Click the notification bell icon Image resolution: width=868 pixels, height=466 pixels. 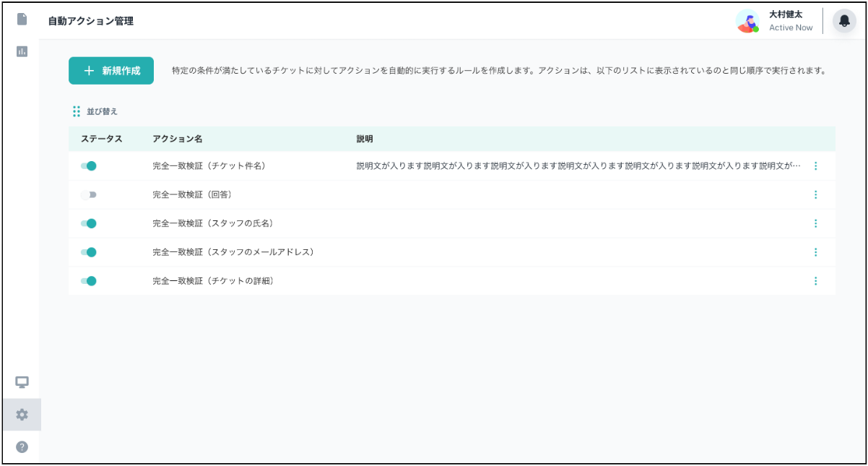point(844,21)
